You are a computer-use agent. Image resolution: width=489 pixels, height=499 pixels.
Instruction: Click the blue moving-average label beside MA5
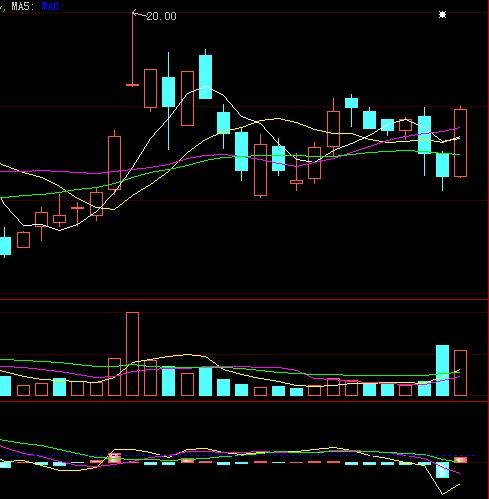(52, 6)
